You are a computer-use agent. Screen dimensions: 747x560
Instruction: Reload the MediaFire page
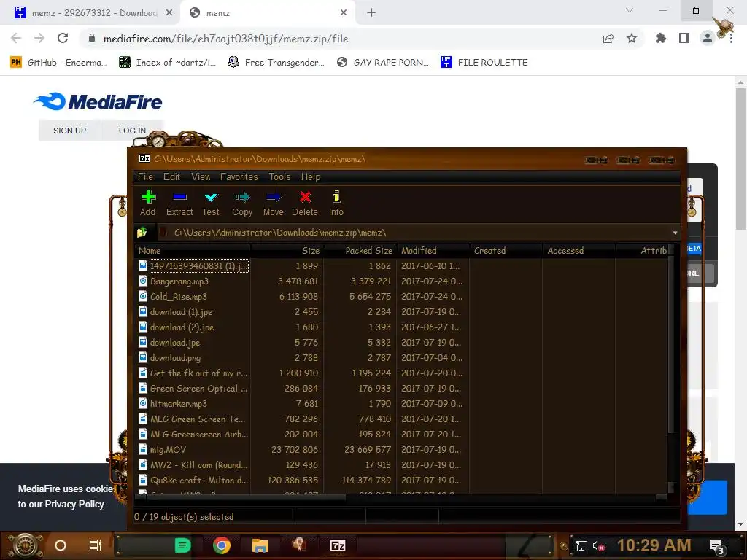coord(63,38)
